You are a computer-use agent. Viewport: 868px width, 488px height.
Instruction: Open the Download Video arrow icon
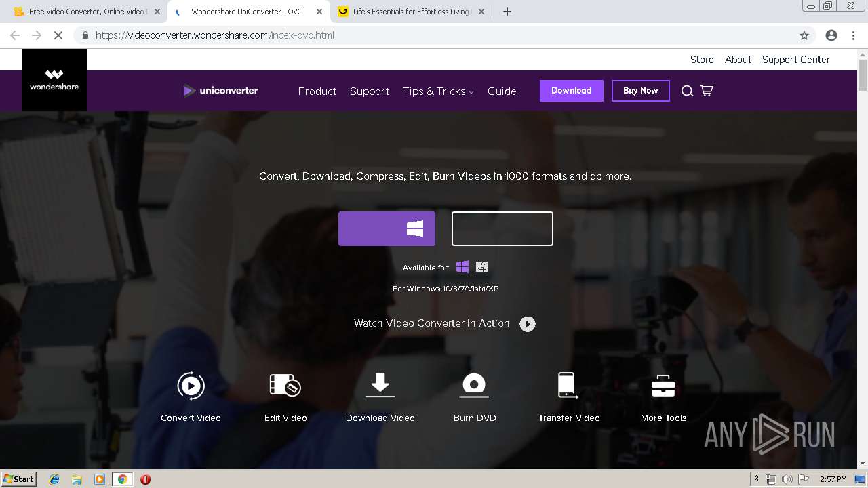tap(380, 385)
